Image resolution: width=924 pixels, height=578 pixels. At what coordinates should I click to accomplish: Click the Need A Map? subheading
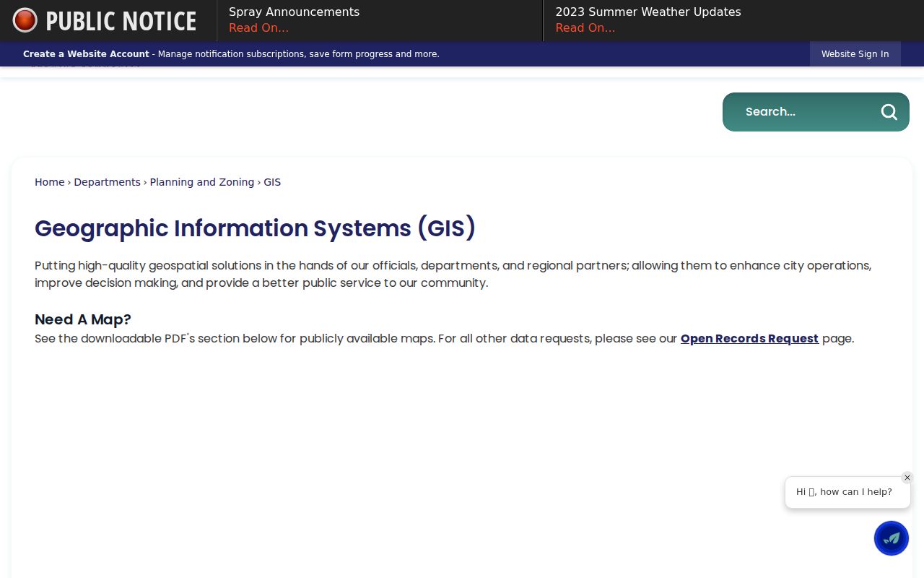(x=83, y=319)
